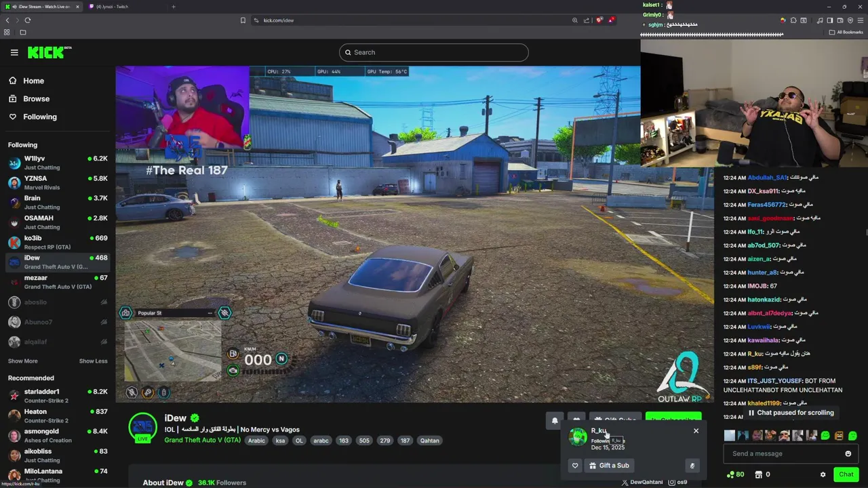
Task: Click the iDew channel name
Action: (x=175, y=418)
